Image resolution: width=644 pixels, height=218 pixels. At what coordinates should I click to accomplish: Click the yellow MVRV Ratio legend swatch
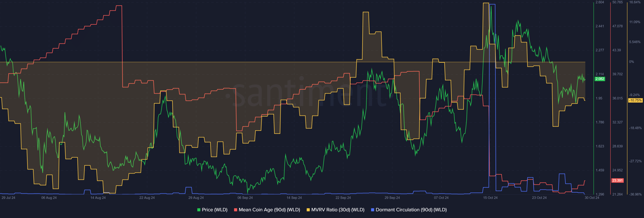[308, 210]
